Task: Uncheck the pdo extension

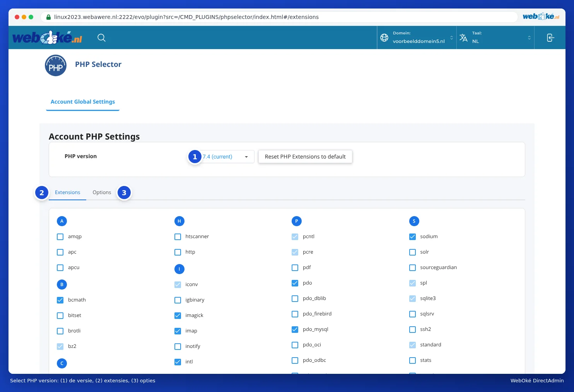Action: tap(295, 283)
